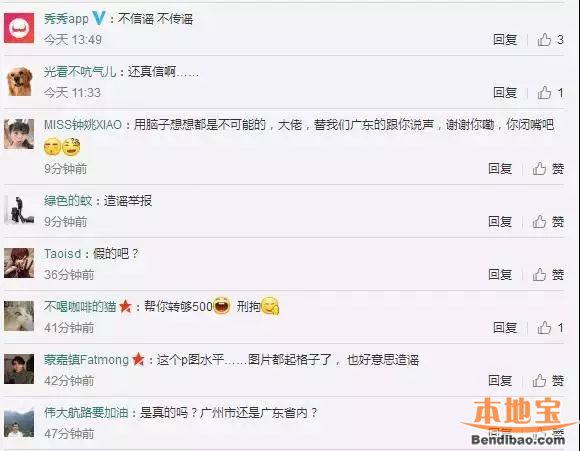Open the profile of user 绿色的蚊

point(68,201)
